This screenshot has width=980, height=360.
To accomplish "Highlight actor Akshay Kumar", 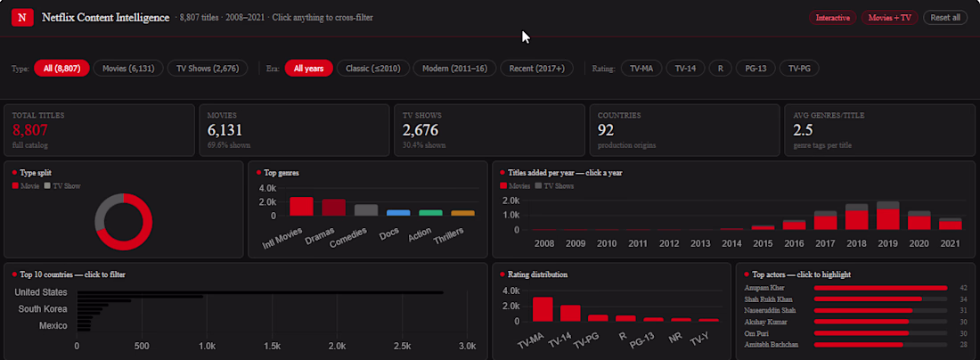I will click(x=857, y=322).
